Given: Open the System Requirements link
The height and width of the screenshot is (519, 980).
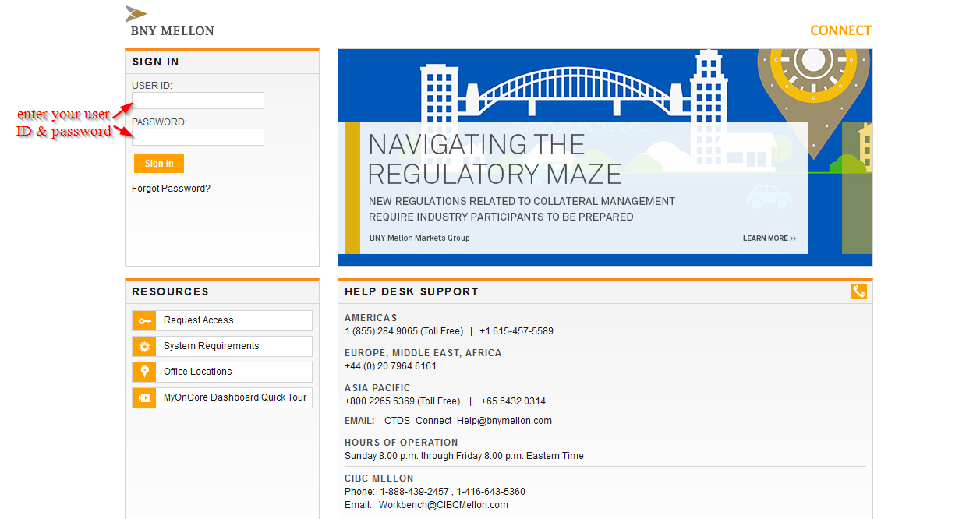Looking at the screenshot, I should pyautogui.click(x=211, y=346).
